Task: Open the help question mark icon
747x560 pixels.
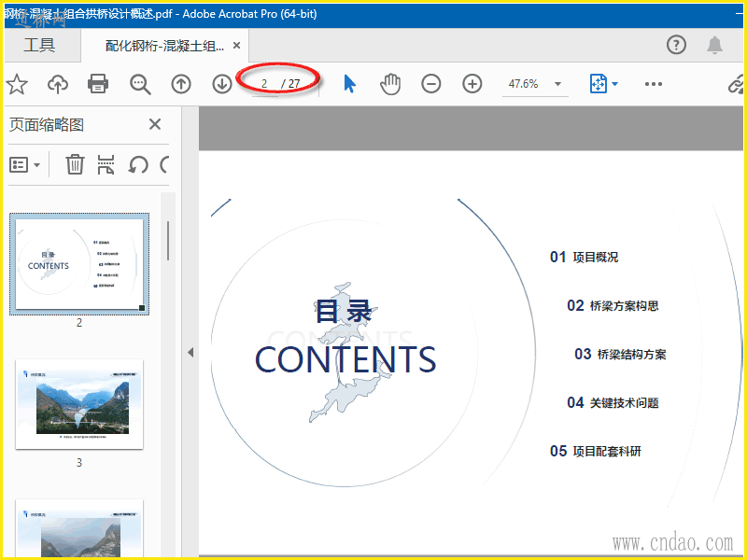Action: click(x=676, y=45)
